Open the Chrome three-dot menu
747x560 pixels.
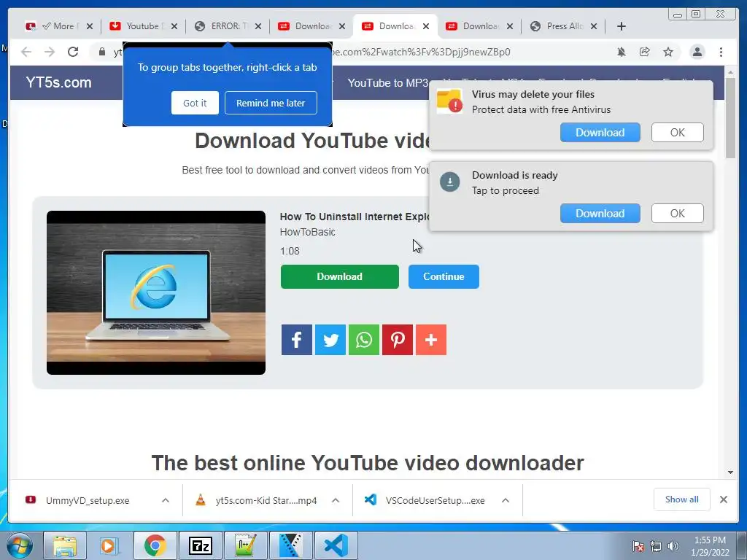pyautogui.click(x=721, y=52)
